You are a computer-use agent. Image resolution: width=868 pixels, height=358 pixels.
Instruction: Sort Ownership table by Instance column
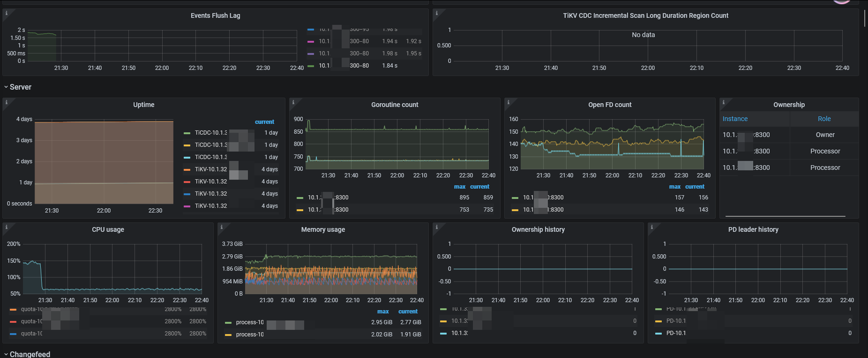pyautogui.click(x=735, y=119)
